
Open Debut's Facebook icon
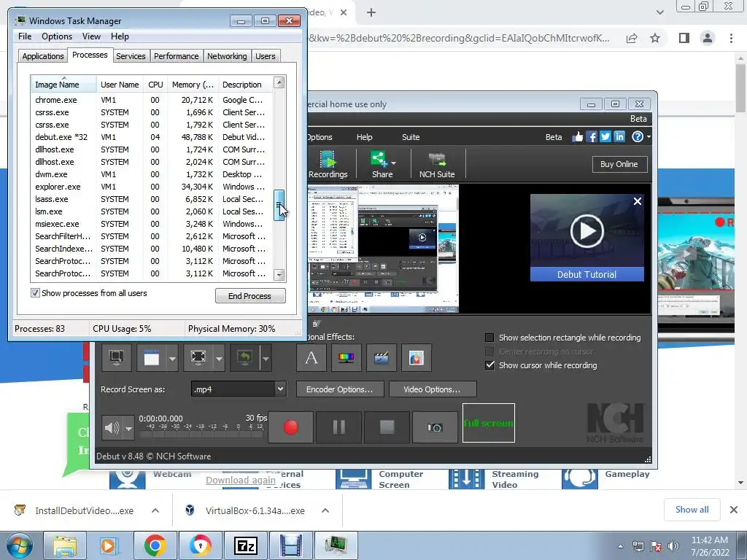[x=591, y=137]
